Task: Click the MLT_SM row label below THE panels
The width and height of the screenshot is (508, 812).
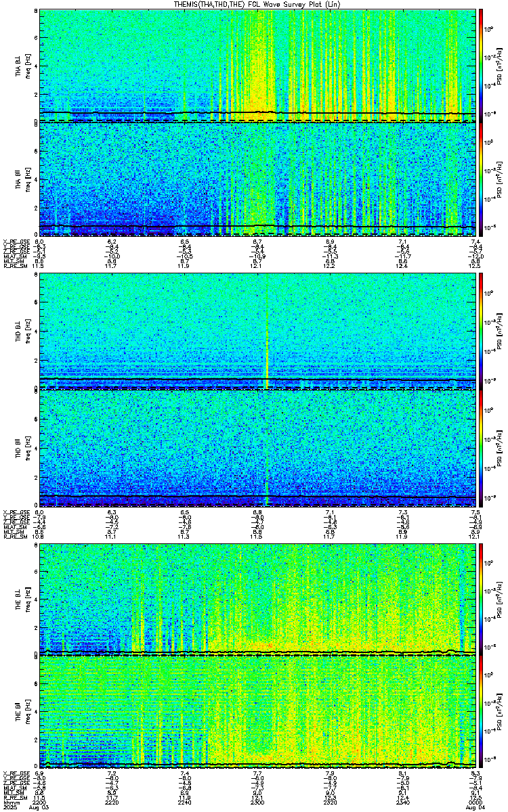Action: [x=13, y=792]
